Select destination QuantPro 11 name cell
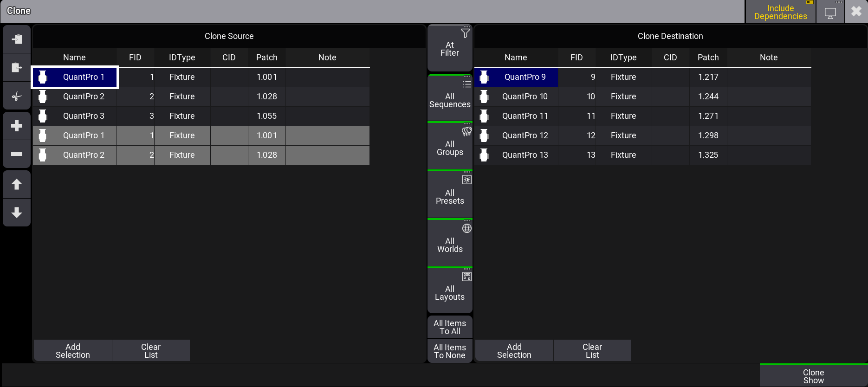 [516, 116]
